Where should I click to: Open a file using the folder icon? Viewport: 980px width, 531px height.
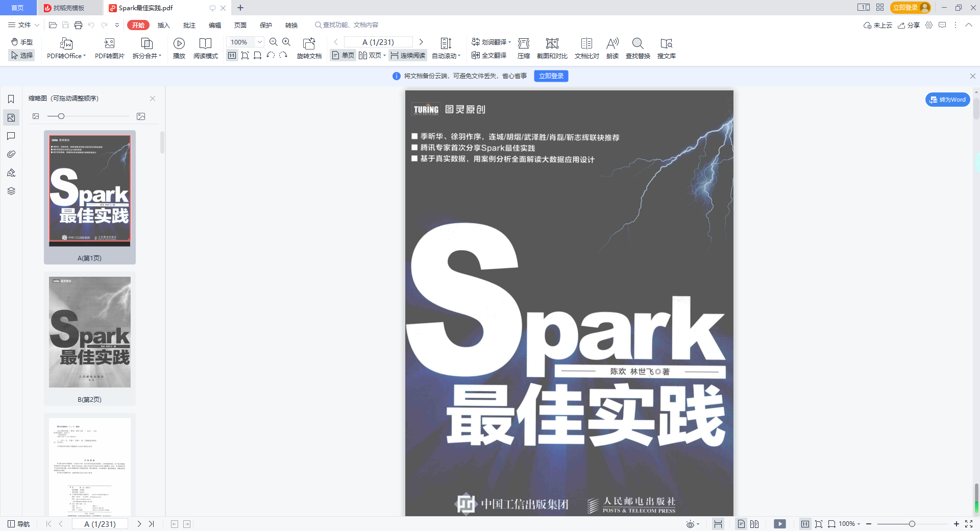pyautogui.click(x=53, y=25)
